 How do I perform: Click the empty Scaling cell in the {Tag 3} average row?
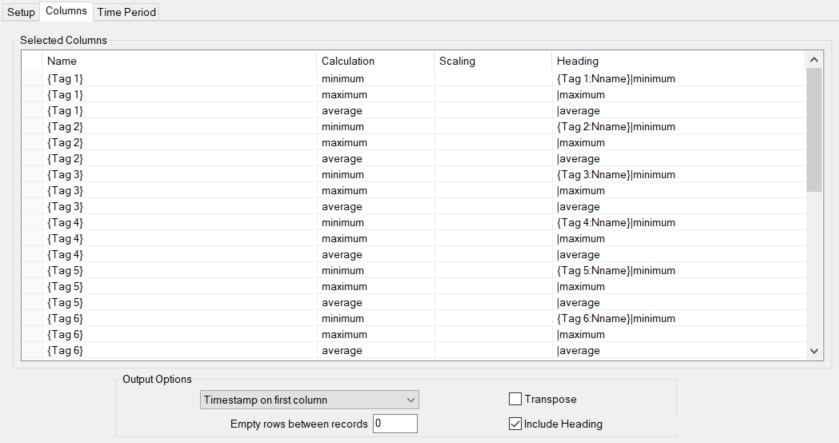[493, 207]
